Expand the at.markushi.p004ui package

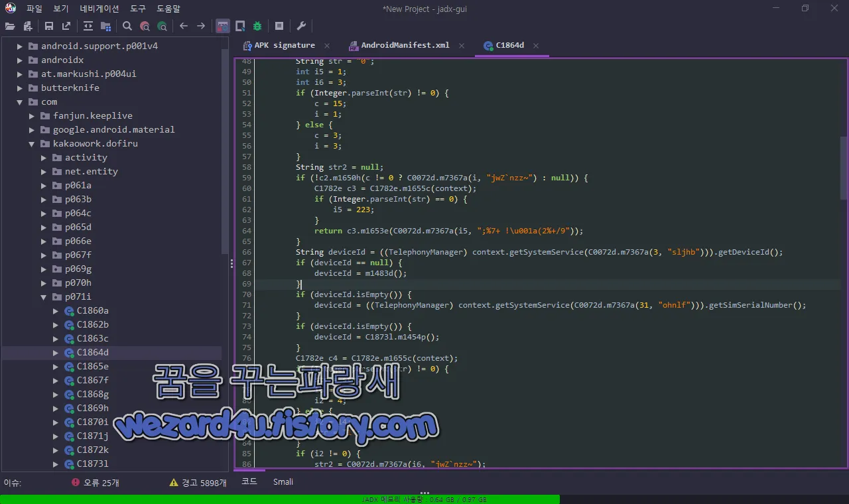20,74
